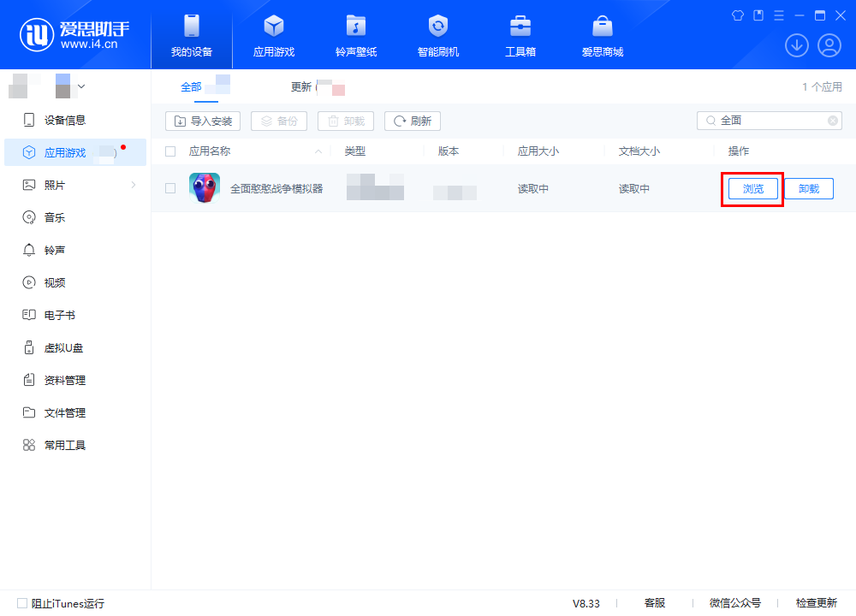Click the 全面 search input field
This screenshot has height=616, width=856.
coord(770,121)
